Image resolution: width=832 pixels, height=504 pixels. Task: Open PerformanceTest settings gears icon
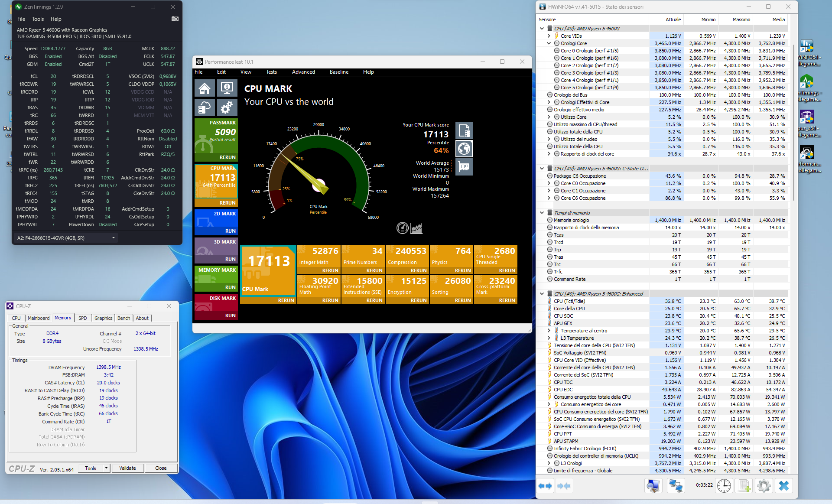227,107
